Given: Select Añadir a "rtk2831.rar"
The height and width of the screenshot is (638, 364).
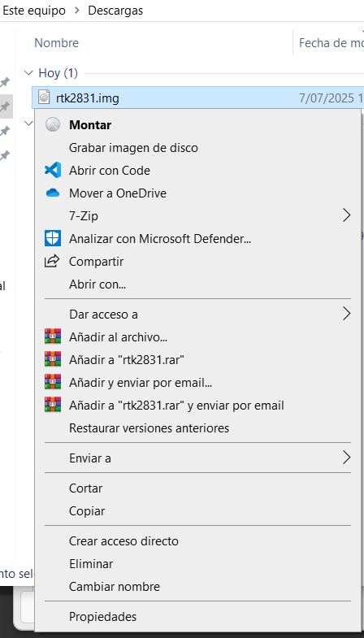Looking at the screenshot, I should click(197, 360).
